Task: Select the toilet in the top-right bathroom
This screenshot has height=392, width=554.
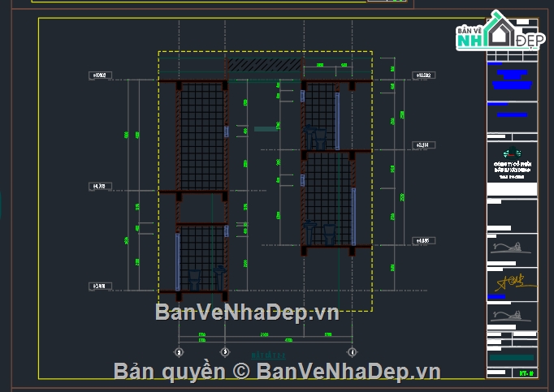Action: click(320, 140)
